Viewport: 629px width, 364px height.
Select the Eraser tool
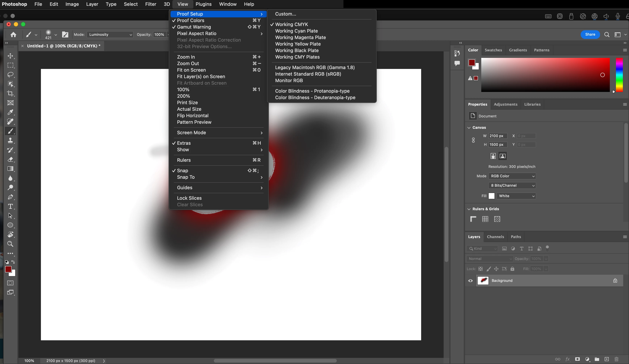point(10,159)
